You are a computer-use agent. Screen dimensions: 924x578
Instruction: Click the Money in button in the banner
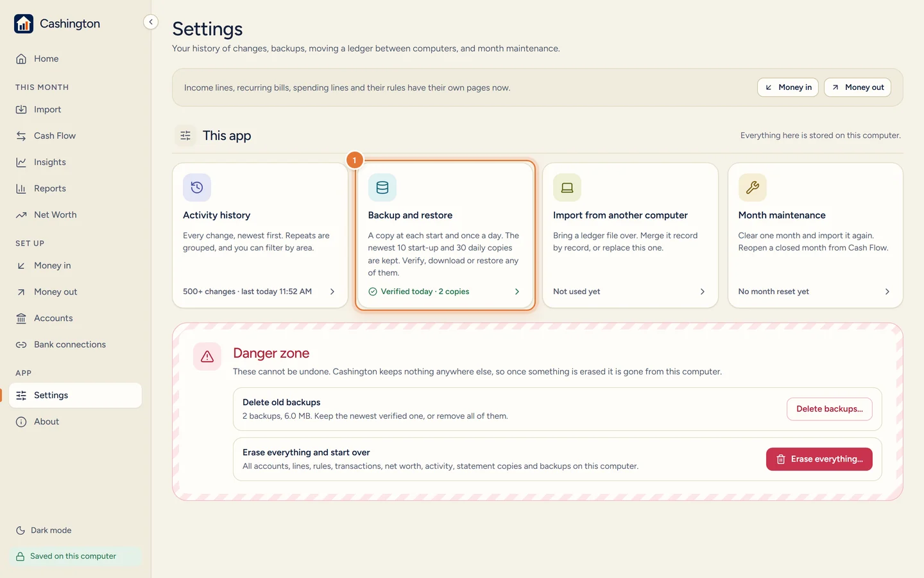pyautogui.click(x=788, y=87)
